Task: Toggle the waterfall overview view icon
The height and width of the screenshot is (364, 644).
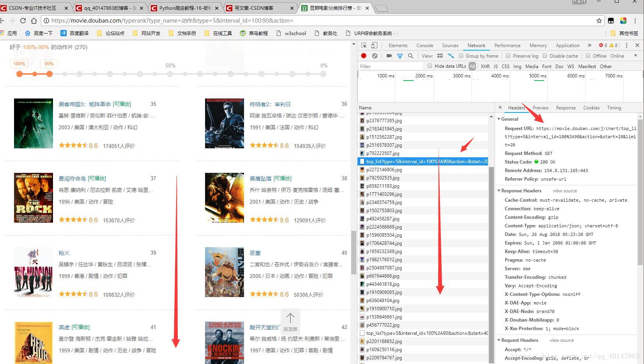Action: [x=451, y=56]
